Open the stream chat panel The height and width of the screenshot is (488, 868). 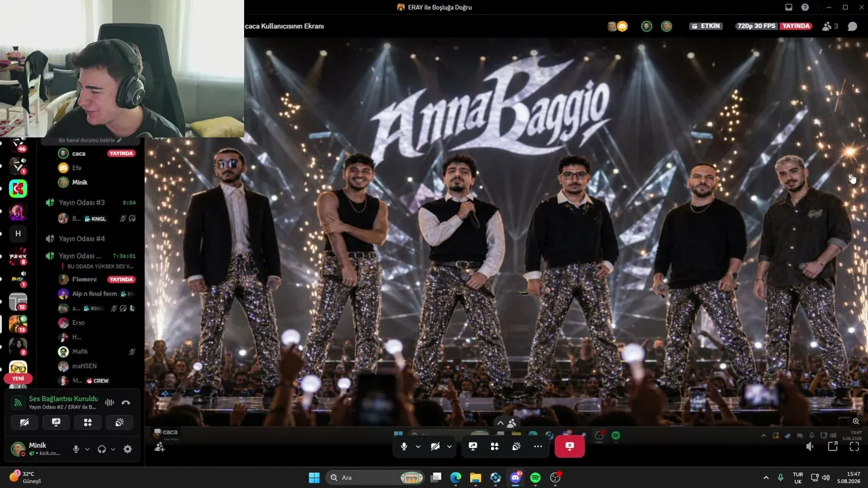click(x=852, y=26)
